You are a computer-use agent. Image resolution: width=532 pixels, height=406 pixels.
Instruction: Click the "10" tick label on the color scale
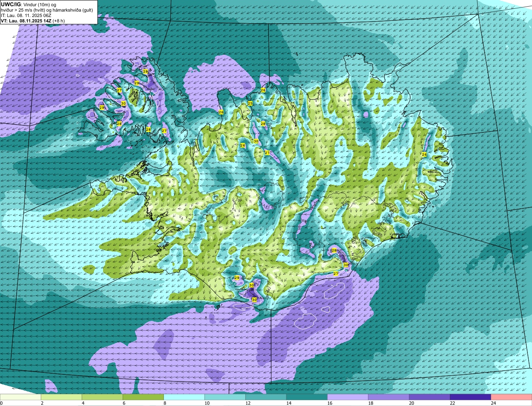(207, 403)
